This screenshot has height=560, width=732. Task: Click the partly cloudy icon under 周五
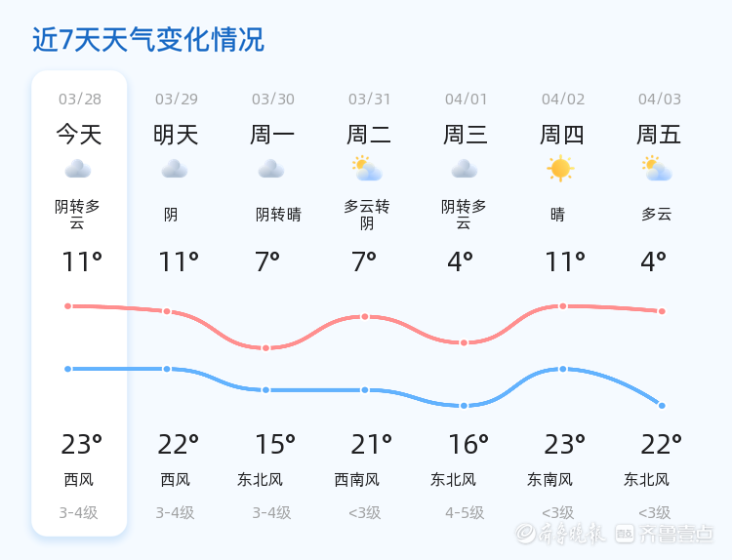[x=658, y=169]
